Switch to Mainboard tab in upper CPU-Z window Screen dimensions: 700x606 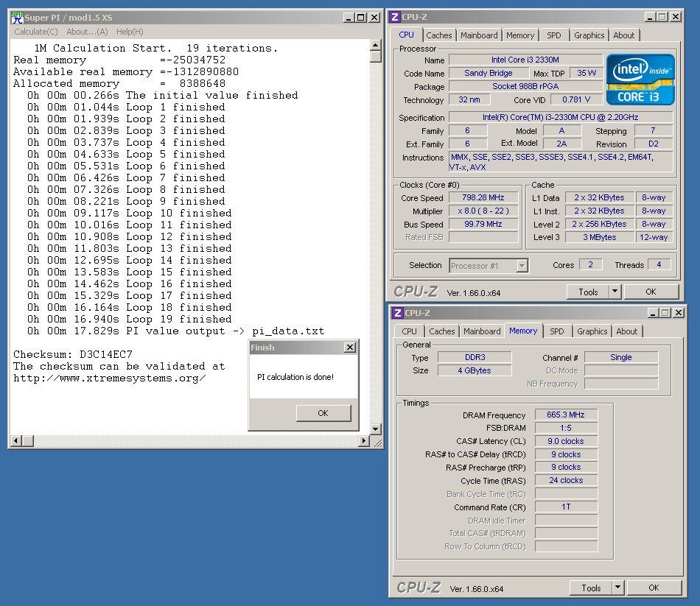point(479,35)
